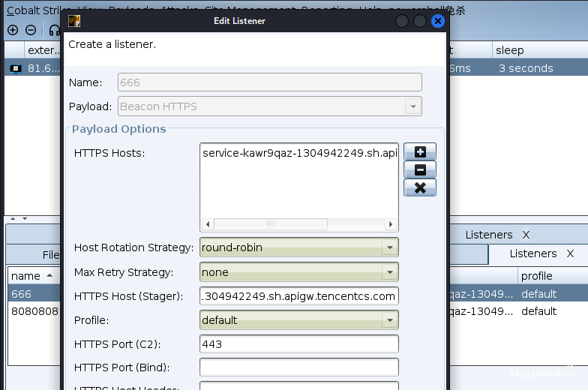
Task: Click the profile column header
Action: coord(553,276)
